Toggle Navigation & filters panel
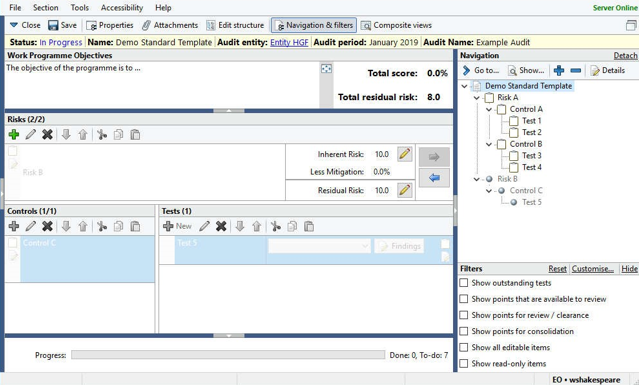Image resolution: width=639 pixels, height=385 pixels. point(314,25)
